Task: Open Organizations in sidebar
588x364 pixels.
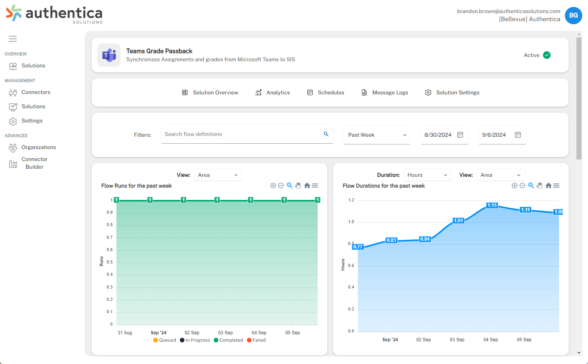Action: pos(32,148)
